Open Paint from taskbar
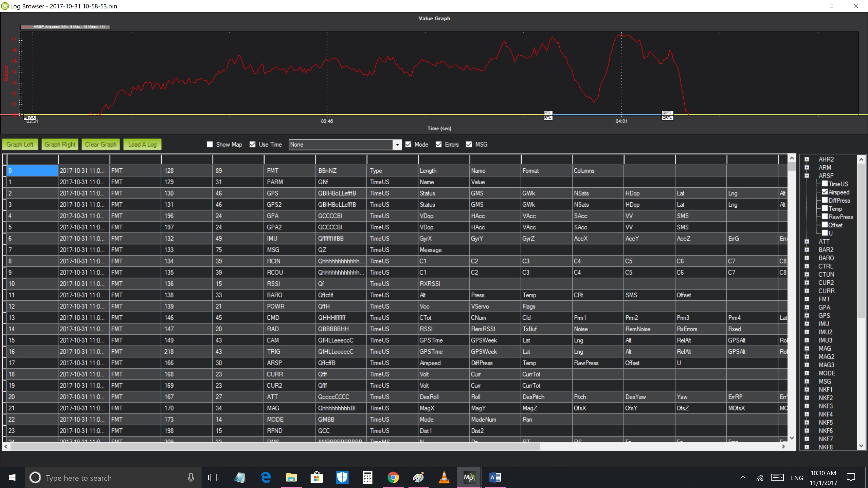868x488 pixels. 419,477
